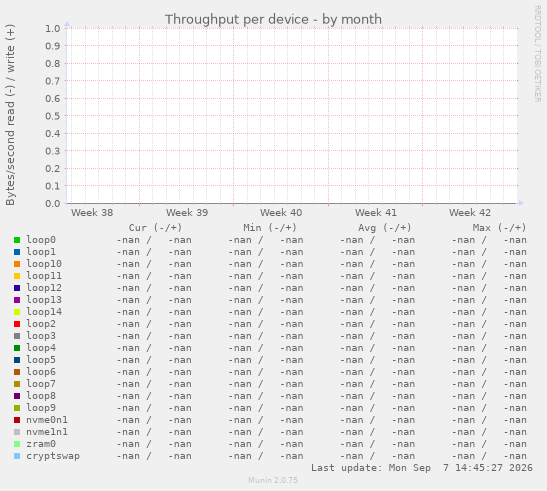Screen dimensions: 547x491
Task: Select the loop4 device label
Action: (41, 348)
